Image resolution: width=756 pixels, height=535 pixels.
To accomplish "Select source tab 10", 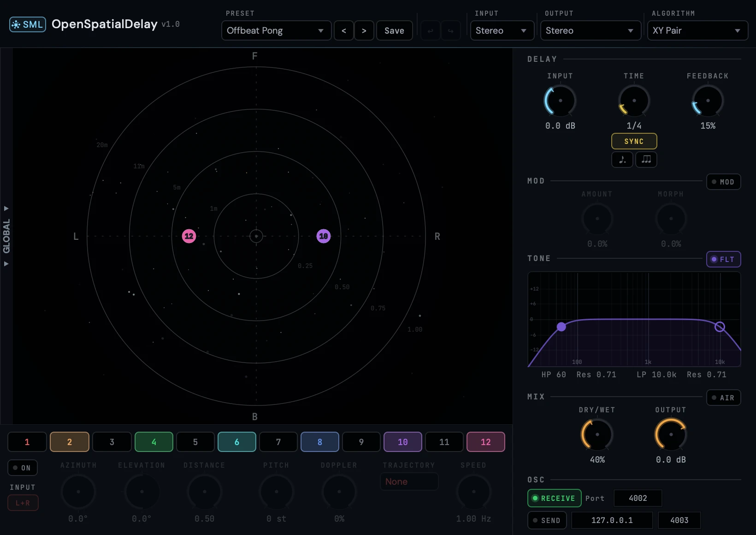I will point(403,442).
